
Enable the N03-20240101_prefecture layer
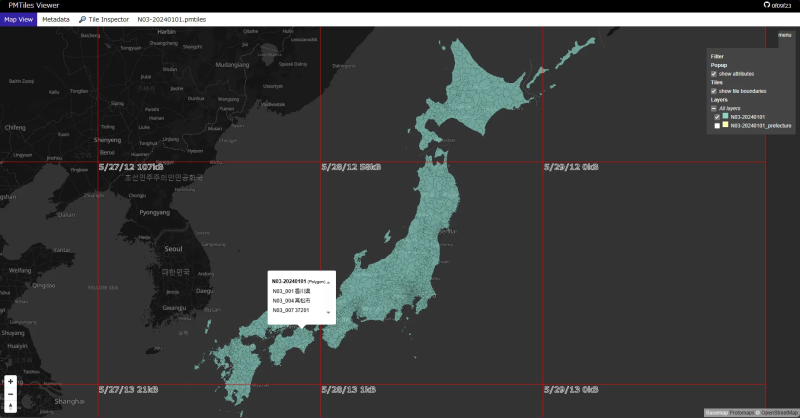pos(716,126)
